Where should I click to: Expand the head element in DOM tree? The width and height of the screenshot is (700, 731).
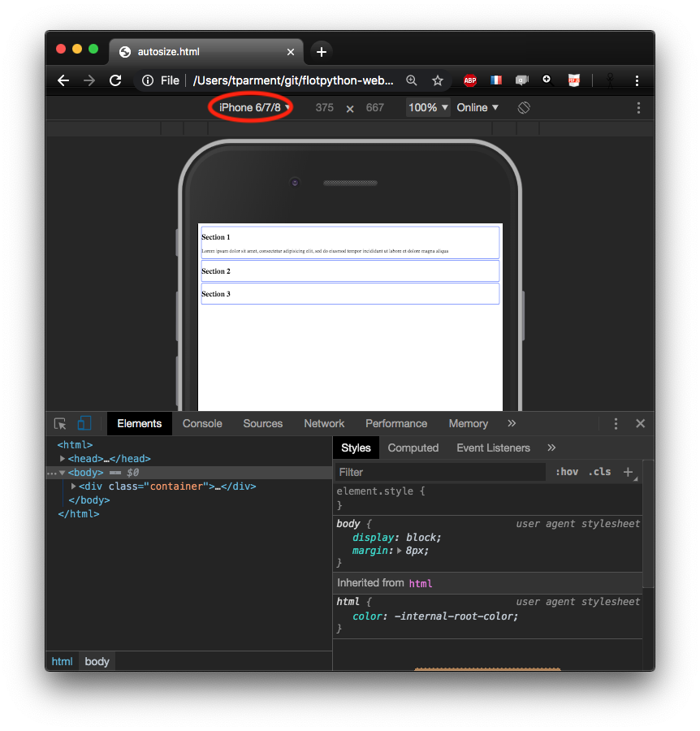(63, 459)
